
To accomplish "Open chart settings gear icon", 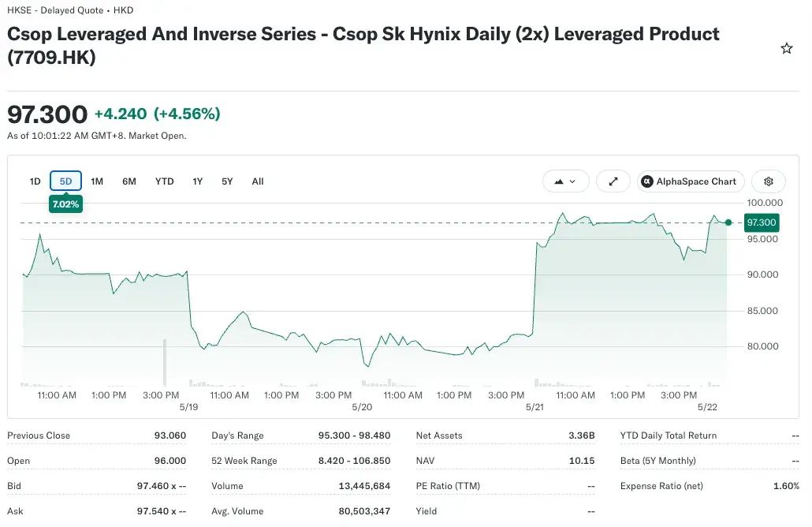I will click(769, 181).
